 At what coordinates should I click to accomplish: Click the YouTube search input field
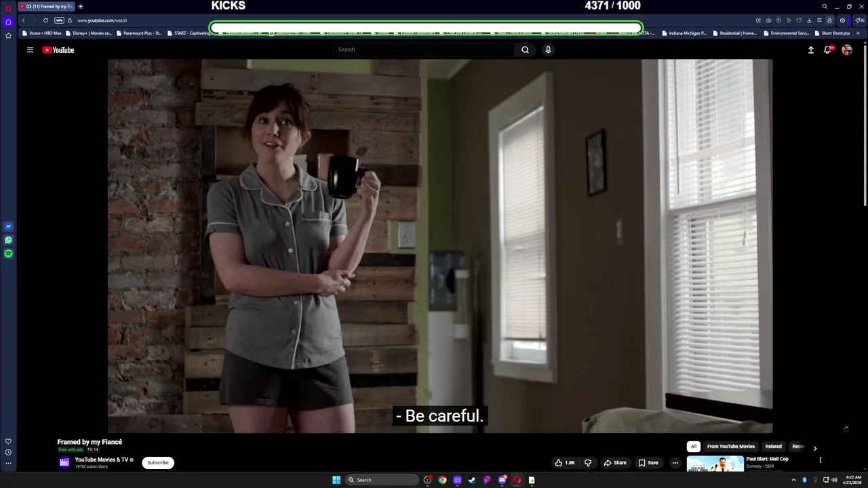coord(424,49)
